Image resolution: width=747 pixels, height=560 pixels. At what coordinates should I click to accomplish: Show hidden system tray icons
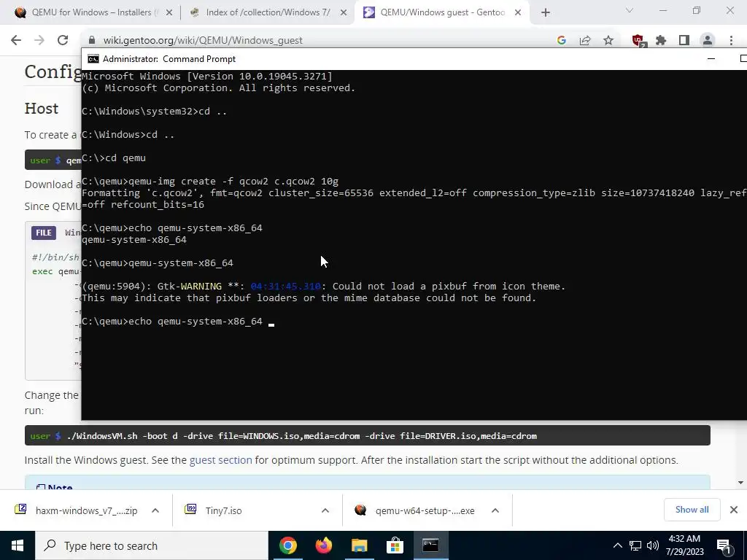[617, 545]
